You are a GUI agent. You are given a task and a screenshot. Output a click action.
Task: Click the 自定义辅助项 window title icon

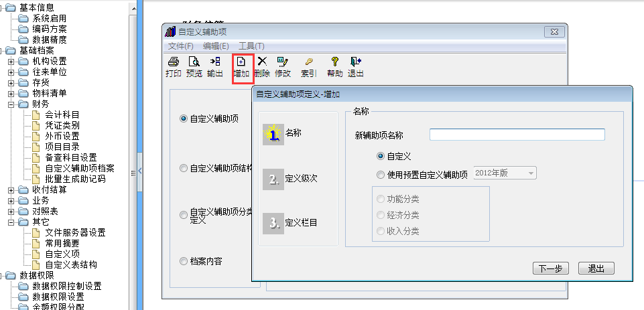[170, 31]
